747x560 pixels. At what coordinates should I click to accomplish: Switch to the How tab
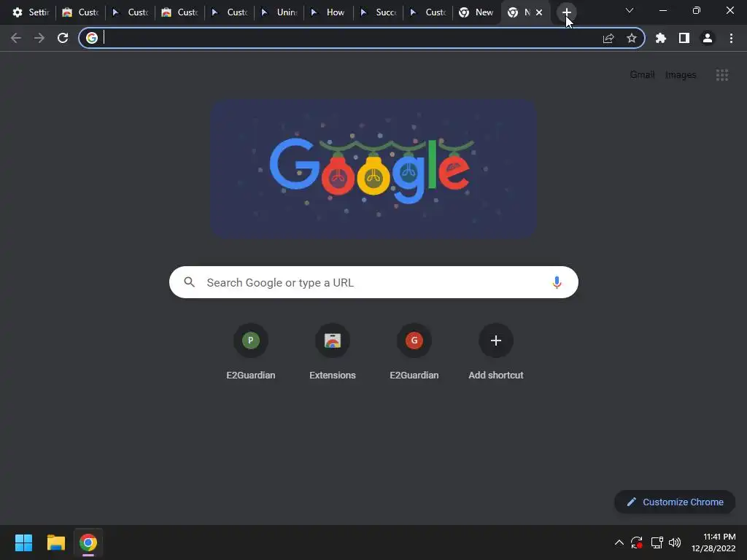329,12
